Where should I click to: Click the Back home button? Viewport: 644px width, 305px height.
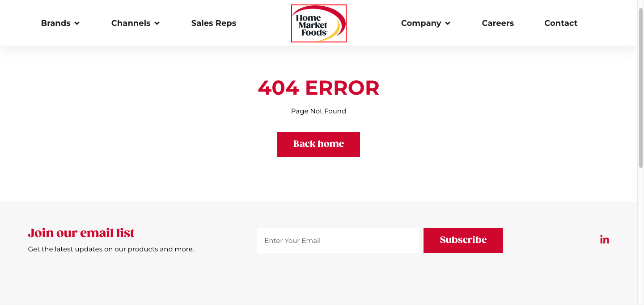[x=318, y=144]
